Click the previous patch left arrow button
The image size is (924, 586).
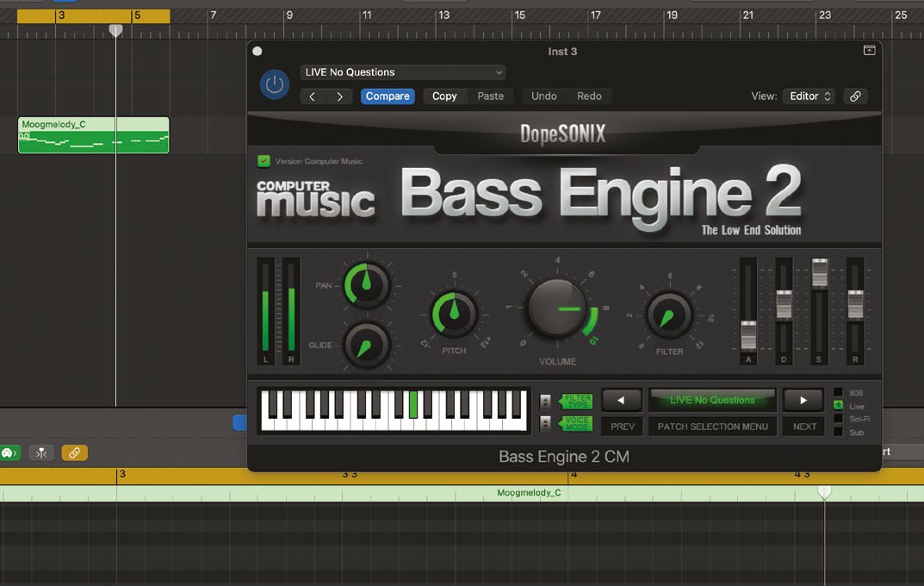coord(622,401)
